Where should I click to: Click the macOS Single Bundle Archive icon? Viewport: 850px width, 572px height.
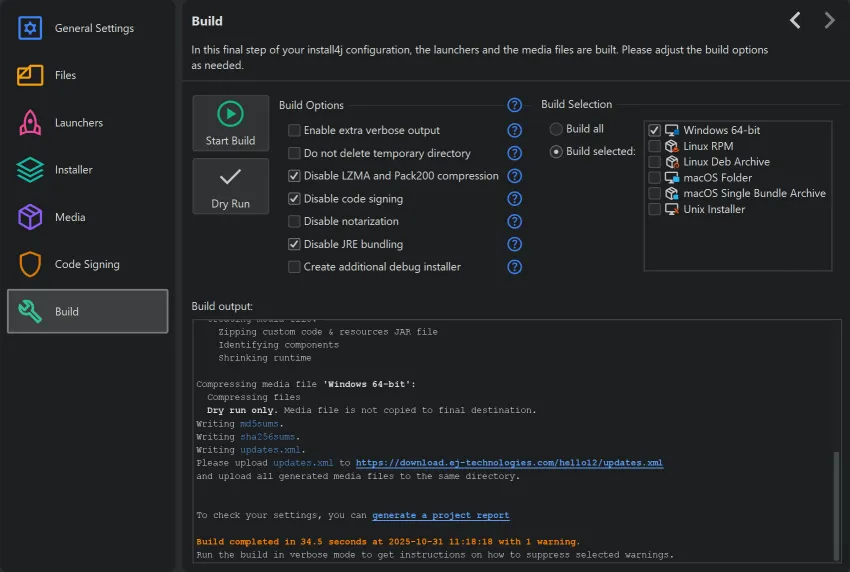pyautogui.click(x=672, y=193)
